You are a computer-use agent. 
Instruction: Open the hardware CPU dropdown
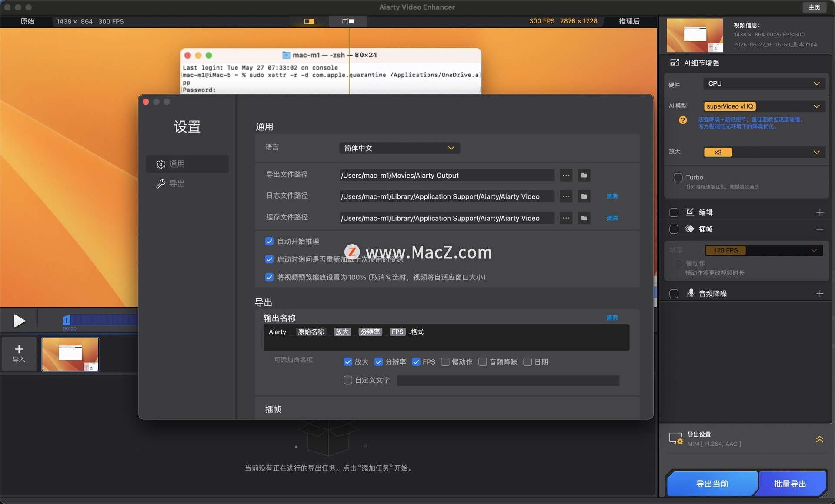click(764, 84)
